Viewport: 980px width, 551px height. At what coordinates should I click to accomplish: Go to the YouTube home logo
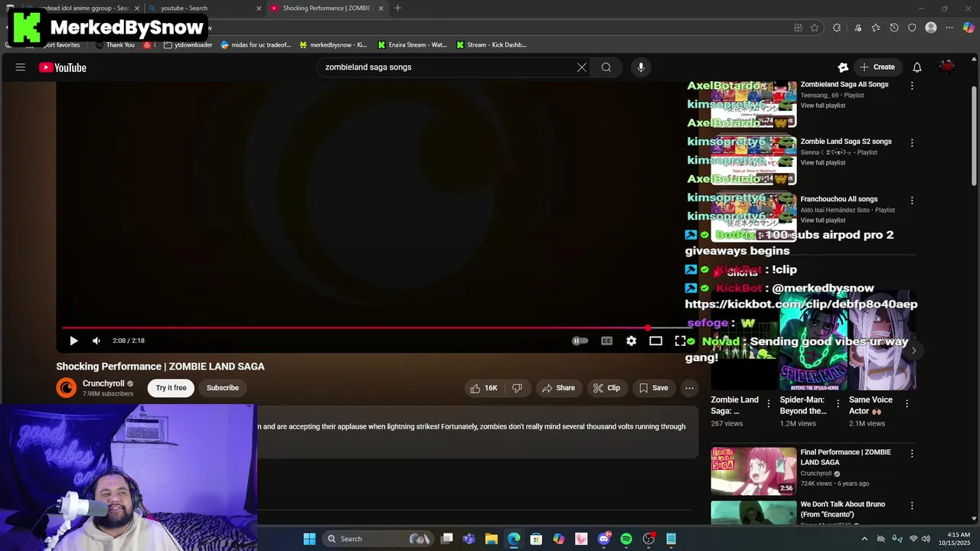click(63, 67)
